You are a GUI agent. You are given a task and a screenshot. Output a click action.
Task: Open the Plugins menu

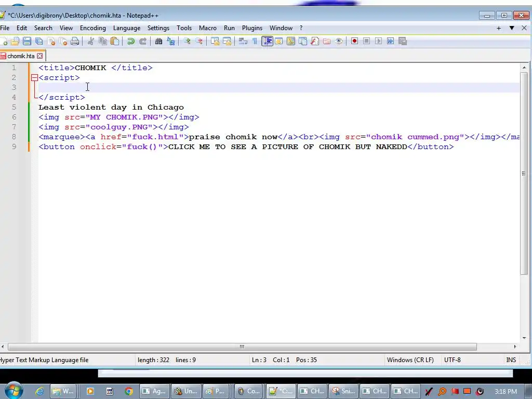coord(252,28)
